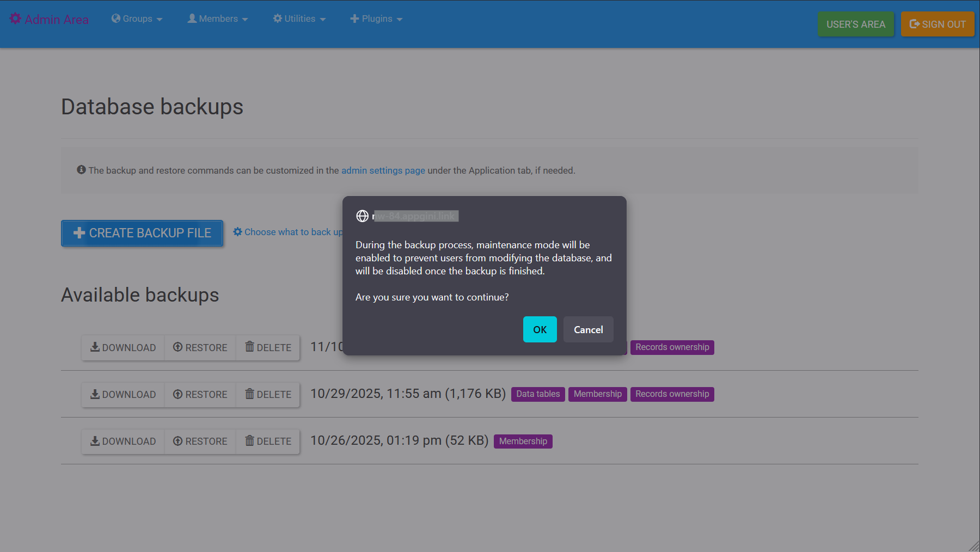
Task: Cancel the backup confirmation dialog
Action: click(588, 329)
